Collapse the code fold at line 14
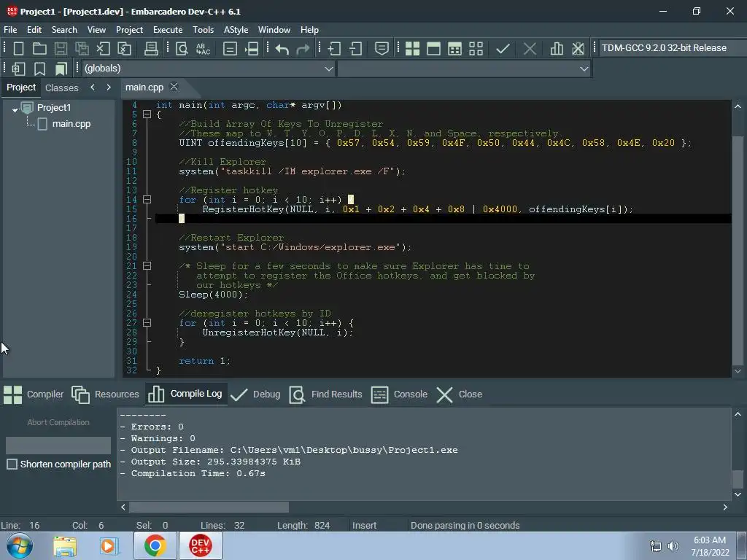The image size is (747, 560). click(x=147, y=200)
